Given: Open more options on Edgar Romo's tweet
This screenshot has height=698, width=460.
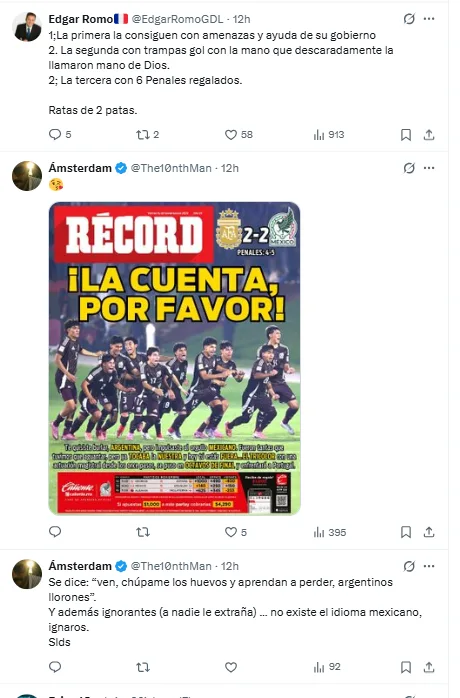Looking at the screenshot, I should [x=429, y=19].
